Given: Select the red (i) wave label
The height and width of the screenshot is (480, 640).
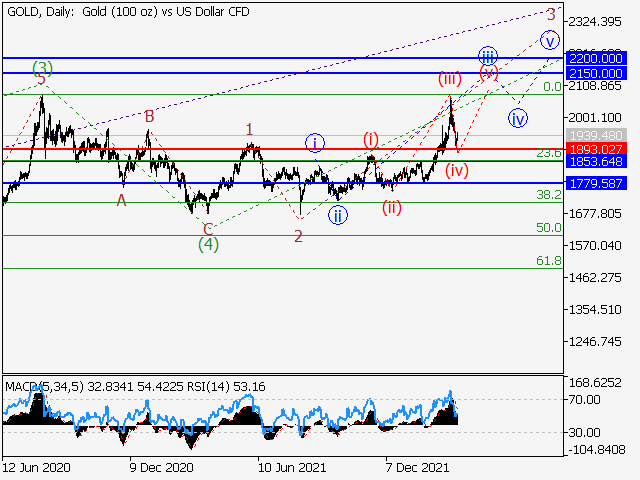Looking at the screenshot, I should (371, 140).
